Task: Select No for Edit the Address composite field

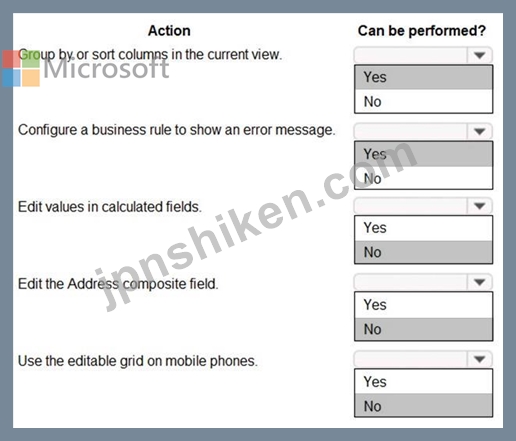Action: pos(423,329)
